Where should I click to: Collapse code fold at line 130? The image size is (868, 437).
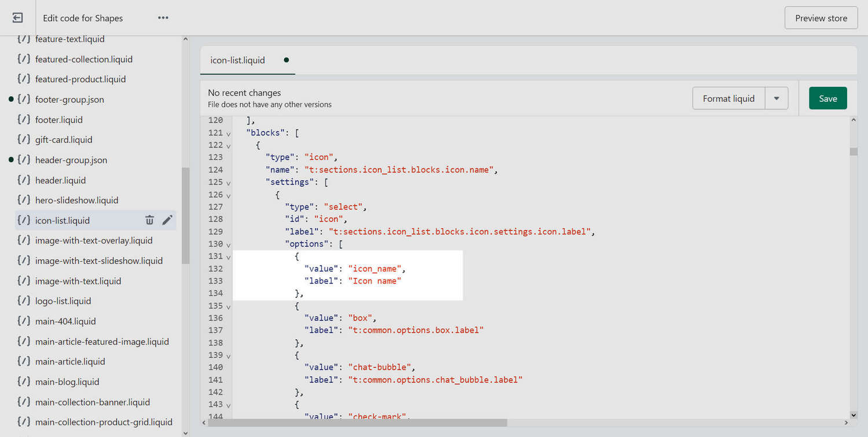228,244
